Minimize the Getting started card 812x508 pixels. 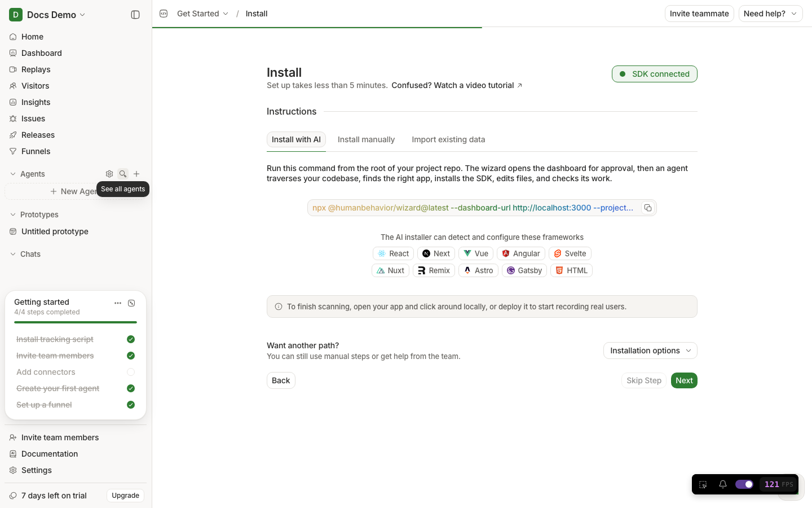[x=131, y=303]
